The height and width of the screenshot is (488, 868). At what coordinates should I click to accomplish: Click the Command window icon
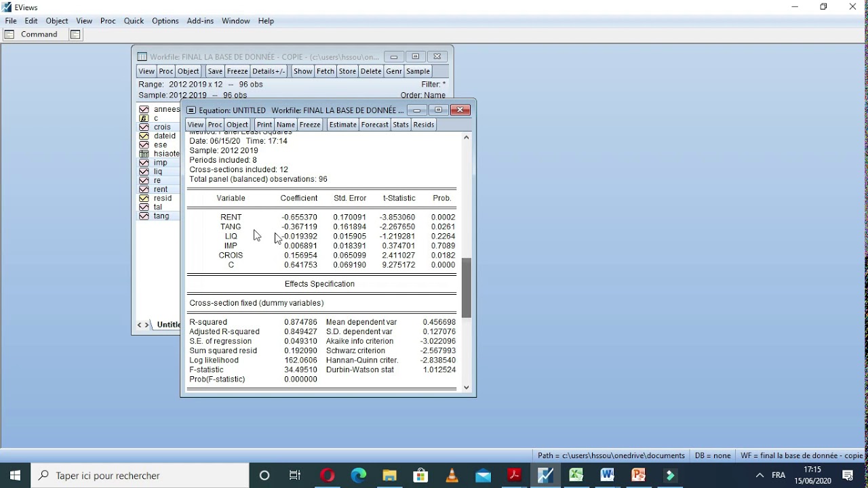[9, 35]
